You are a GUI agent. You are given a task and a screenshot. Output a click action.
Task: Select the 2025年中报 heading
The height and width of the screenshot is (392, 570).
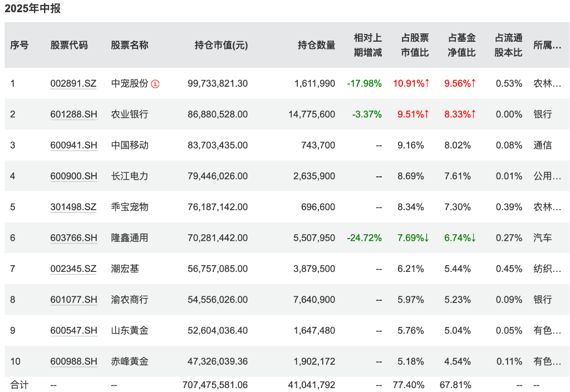point(33,8)
